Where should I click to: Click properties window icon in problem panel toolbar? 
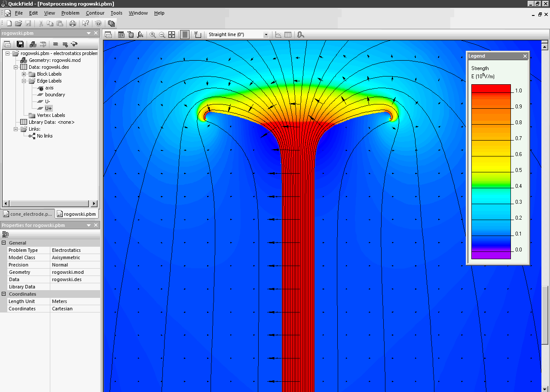tap(7, 44)
